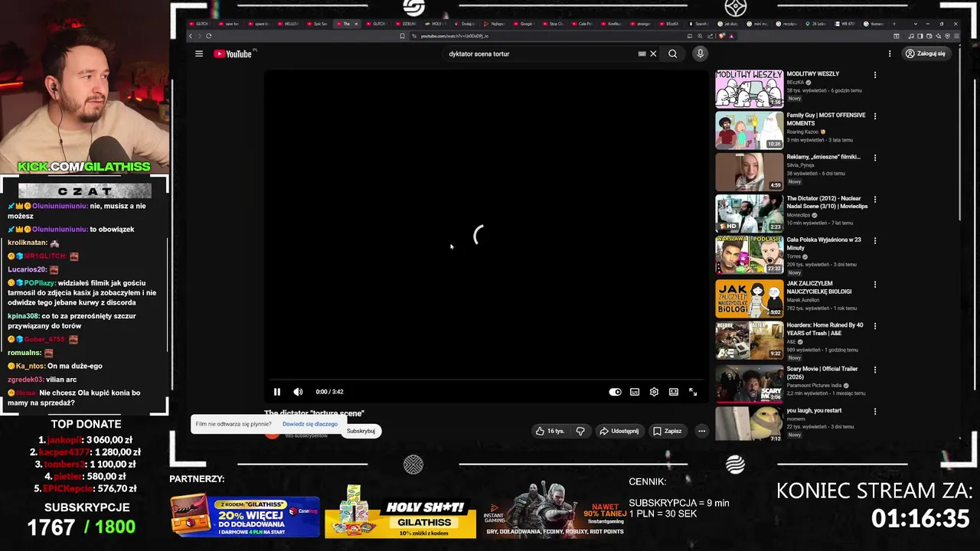Open 'Reklamy, śmieszne filmiki' video thumbnail

750,171
